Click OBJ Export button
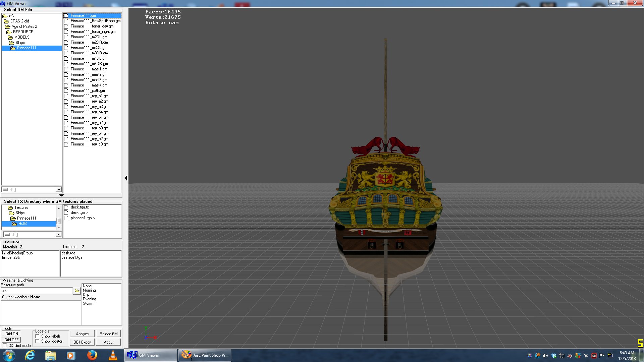644x362 pixels. point(82,342)
